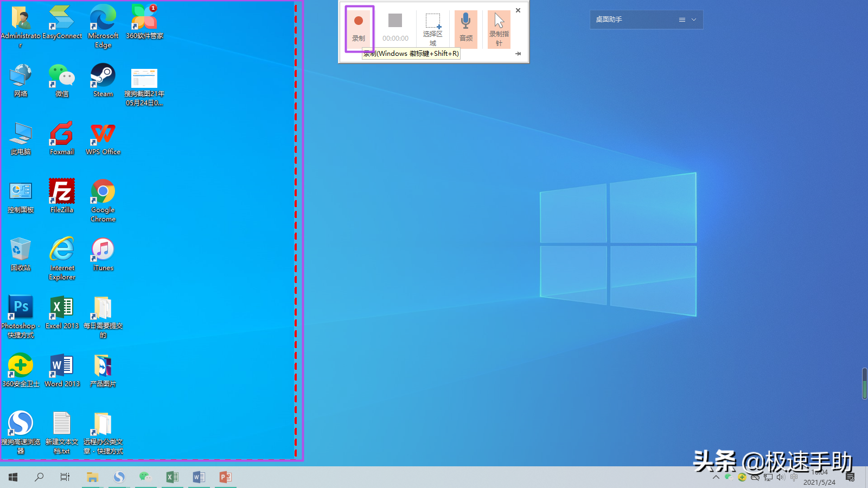Select the FileZilla desktop shortcut
The image size is (868, 488).
[62, 196]
